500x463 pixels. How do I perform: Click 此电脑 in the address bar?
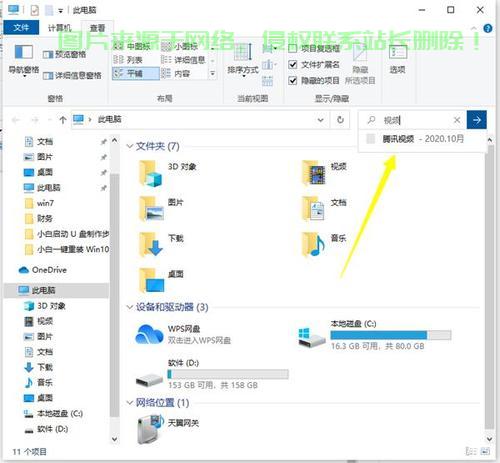click(109, 119)
